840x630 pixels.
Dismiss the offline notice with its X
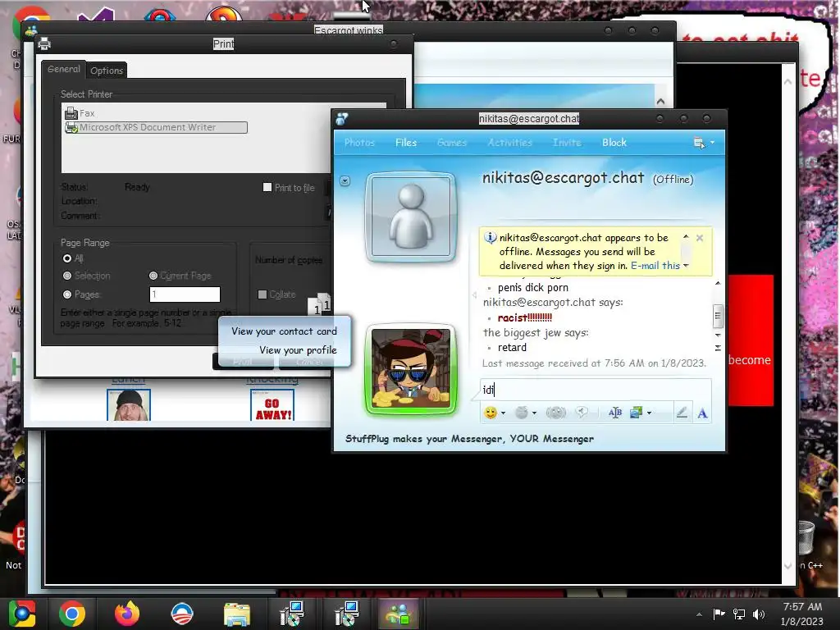pos(700,238)
